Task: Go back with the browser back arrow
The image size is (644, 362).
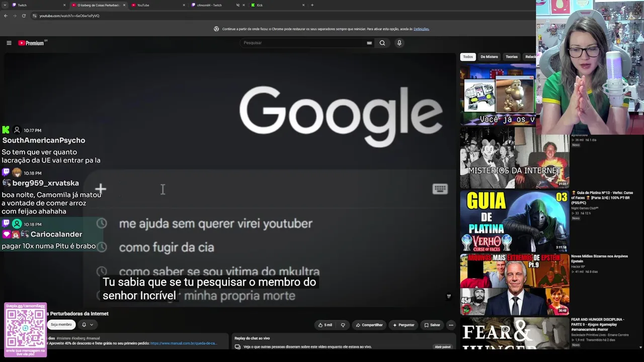Action: pyautogui.click(x=6, y=16)
